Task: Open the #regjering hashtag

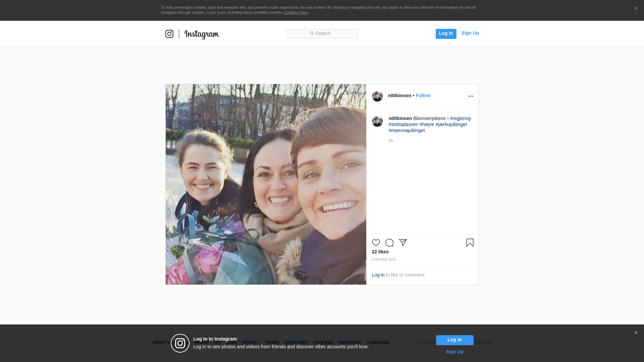Action: [x=460, y=118]
